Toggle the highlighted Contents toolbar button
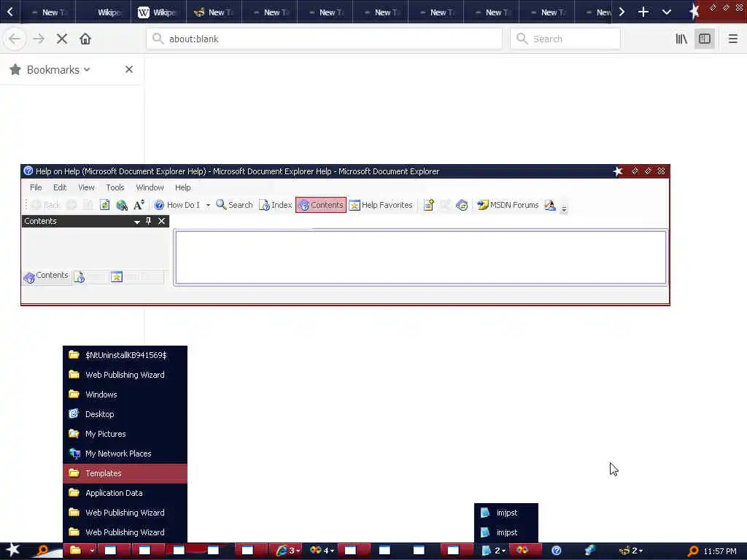 (321, 205)
